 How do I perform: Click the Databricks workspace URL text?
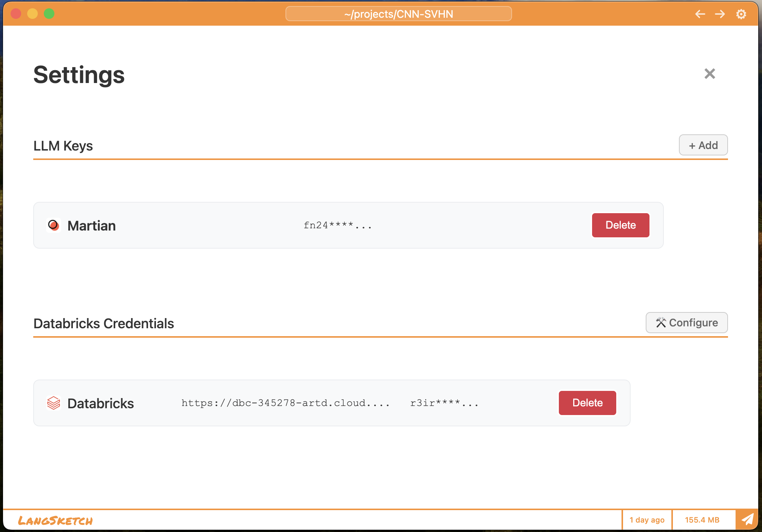click(x=285, y=403)
